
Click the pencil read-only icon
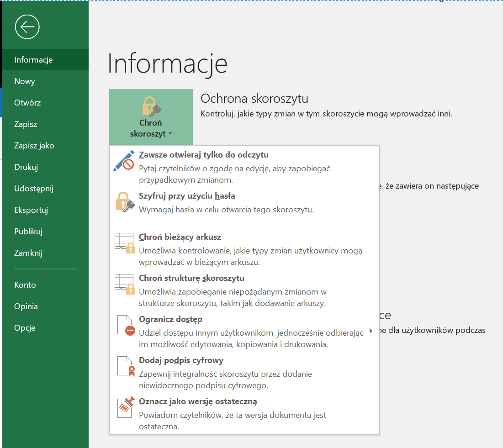pos(124,161)
